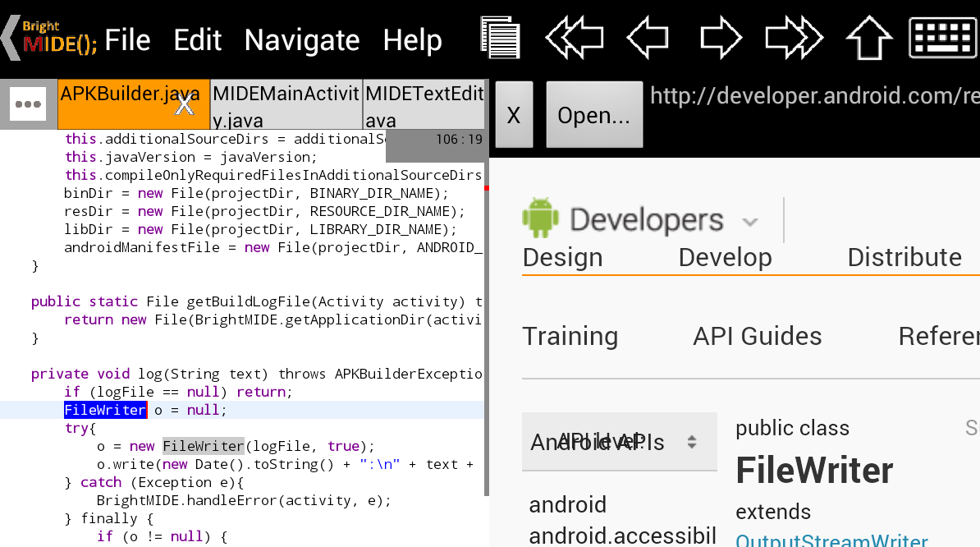980x547 pixels.
Task: Click the Bright MIDE logo back arrow
Action: point(49,38)
